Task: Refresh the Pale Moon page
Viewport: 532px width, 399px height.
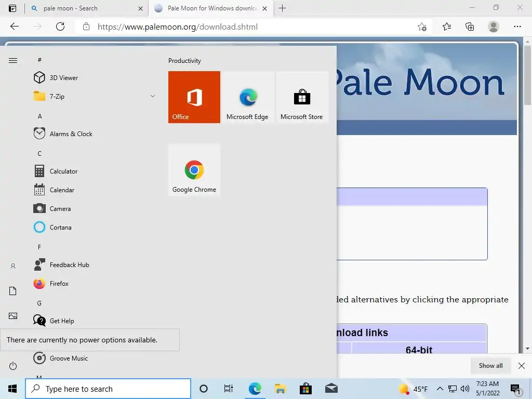Action: pyautogui.click(x=60, y=26)
